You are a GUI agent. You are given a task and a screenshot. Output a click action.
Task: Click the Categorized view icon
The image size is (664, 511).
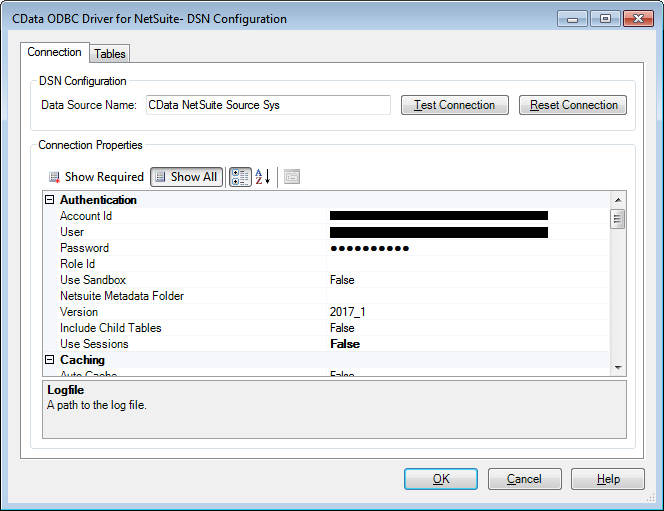tap(240, 177)
